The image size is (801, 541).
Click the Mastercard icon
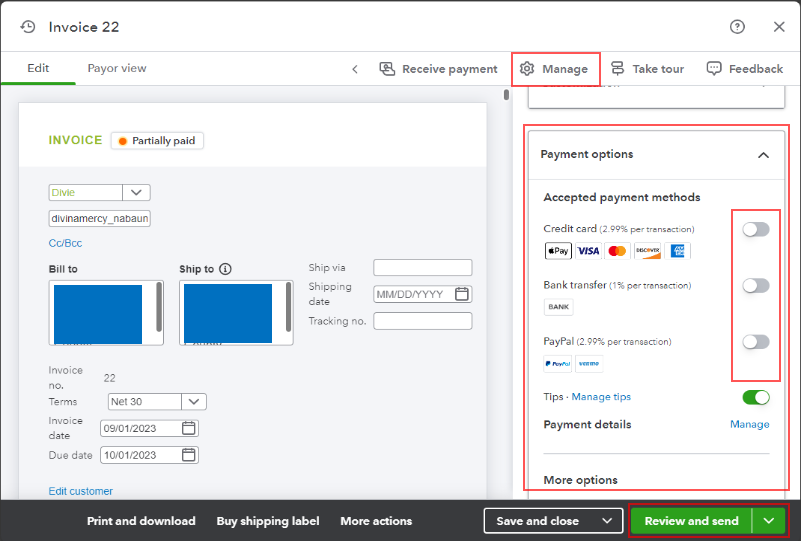(617, 251)
